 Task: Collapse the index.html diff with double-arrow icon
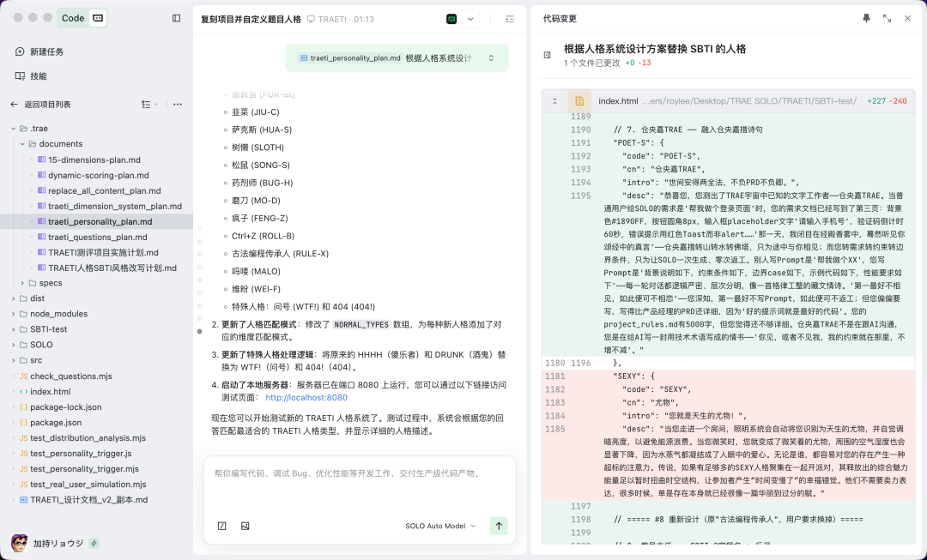554,100
